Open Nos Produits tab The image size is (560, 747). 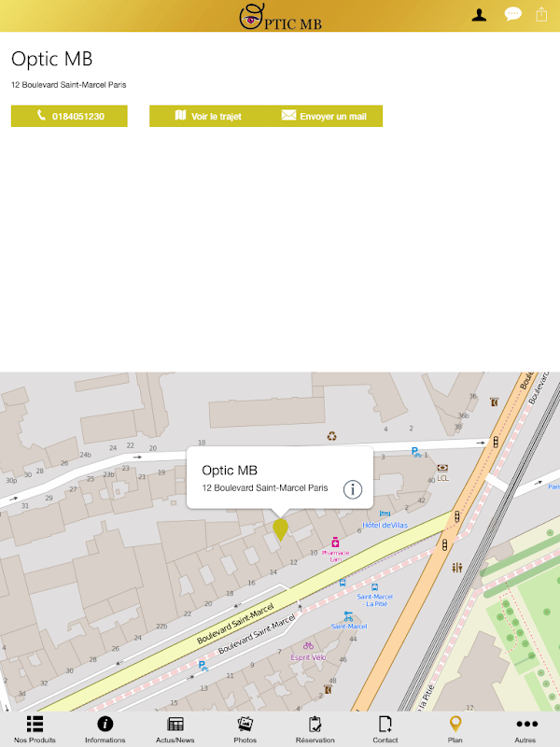(x=35, y=729)
